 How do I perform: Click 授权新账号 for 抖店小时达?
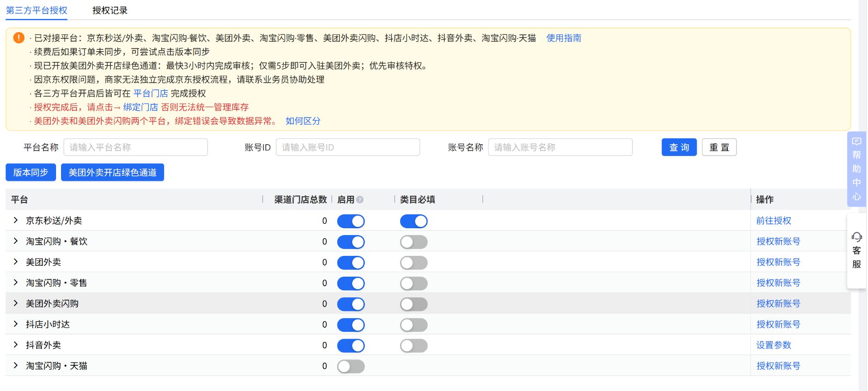tap(778, 325)
